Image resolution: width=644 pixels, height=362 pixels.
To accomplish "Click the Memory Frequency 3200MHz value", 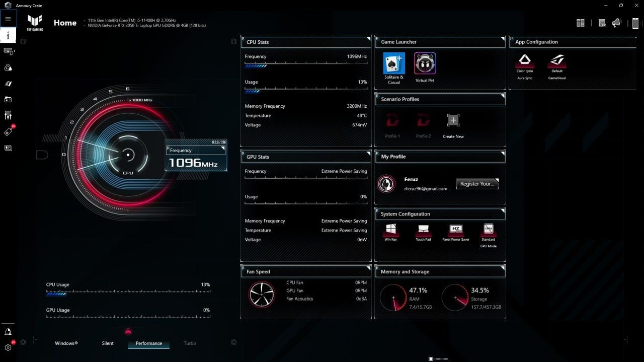I will click(357, 106).
